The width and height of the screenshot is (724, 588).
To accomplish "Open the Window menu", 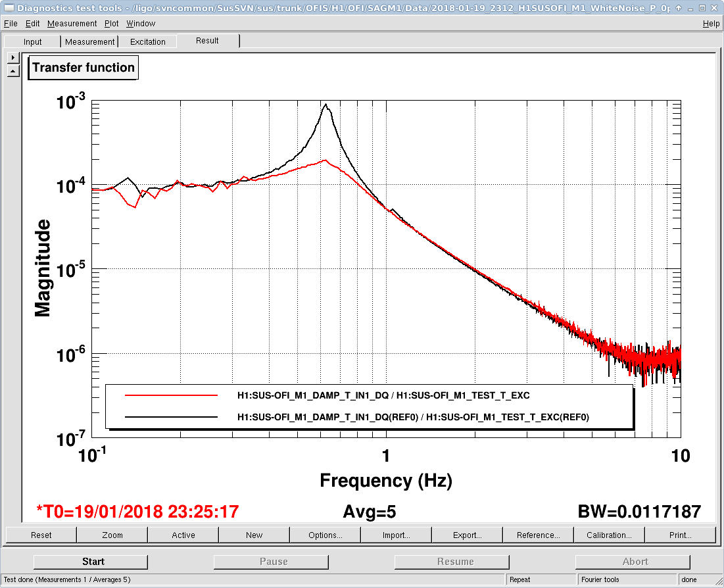I will pyautogui.click(x=141, y=23).
